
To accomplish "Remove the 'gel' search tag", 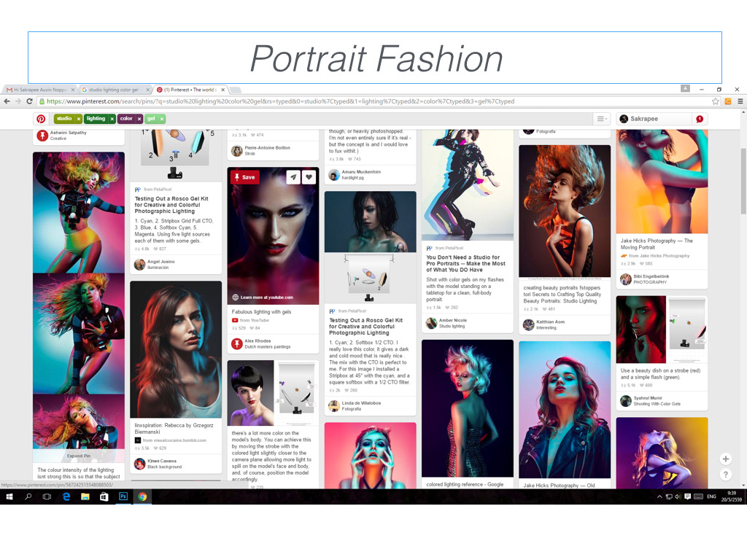I will (162, 119).
